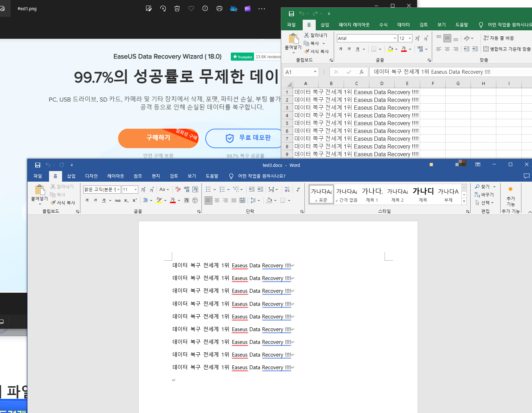Toggle 자동 줄 바꿈 wrap text in Excel
The height and width of the screenshot is (413, 532).
pyautogui.click(x=498, y=38)
